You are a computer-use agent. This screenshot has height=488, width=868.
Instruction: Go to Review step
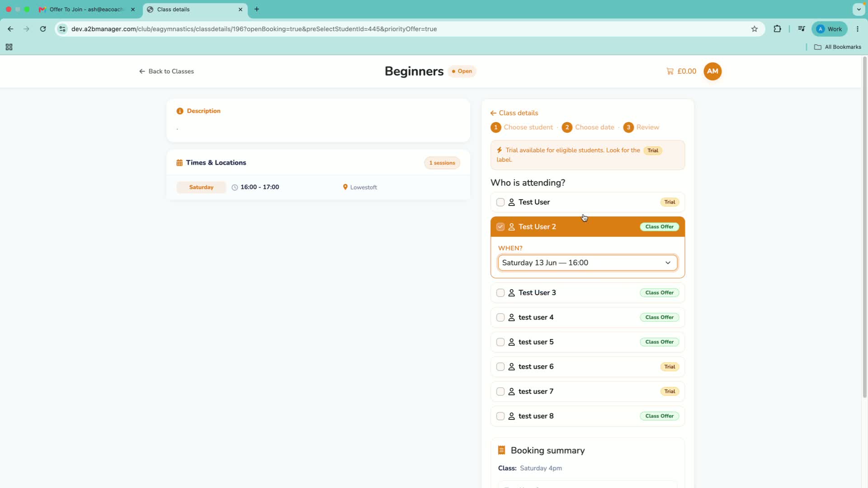[x=642, y=127]
